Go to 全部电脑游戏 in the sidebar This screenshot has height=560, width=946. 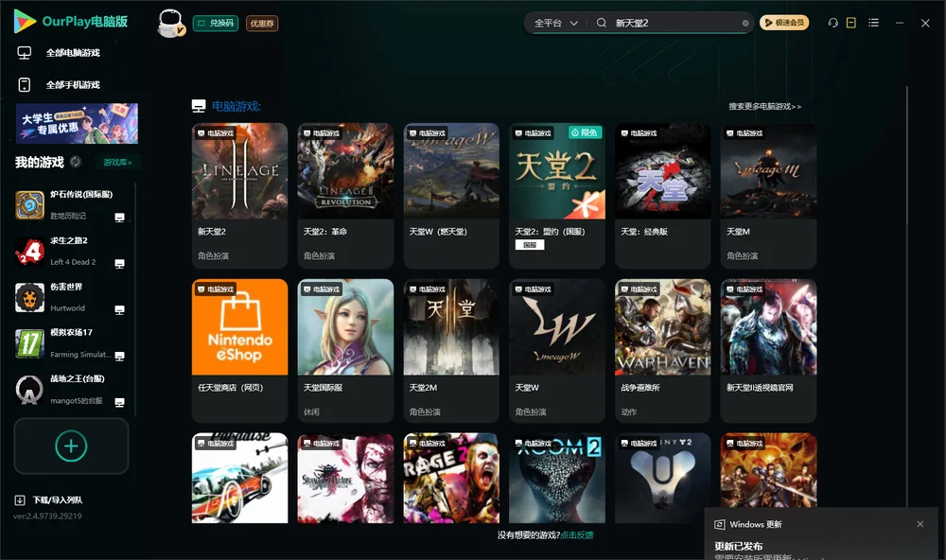(x=73, y=53)
